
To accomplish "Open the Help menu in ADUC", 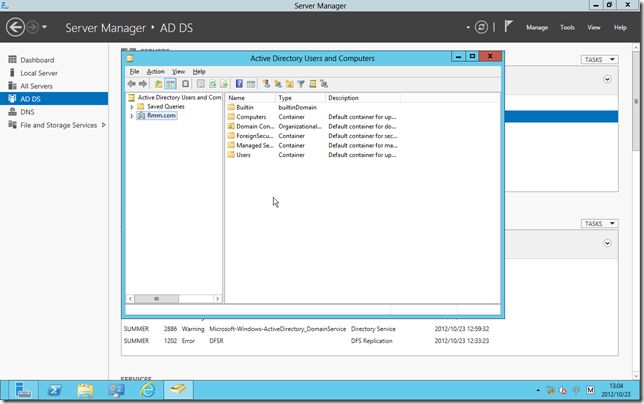I will click(199, 71).
